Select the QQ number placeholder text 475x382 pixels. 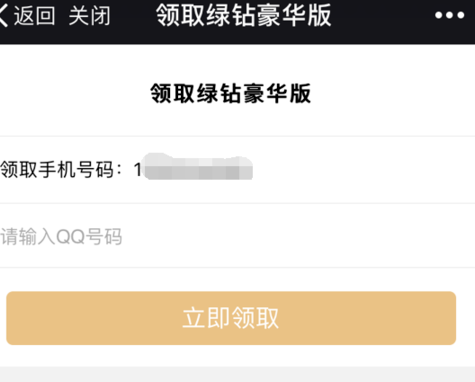point(61,237)
